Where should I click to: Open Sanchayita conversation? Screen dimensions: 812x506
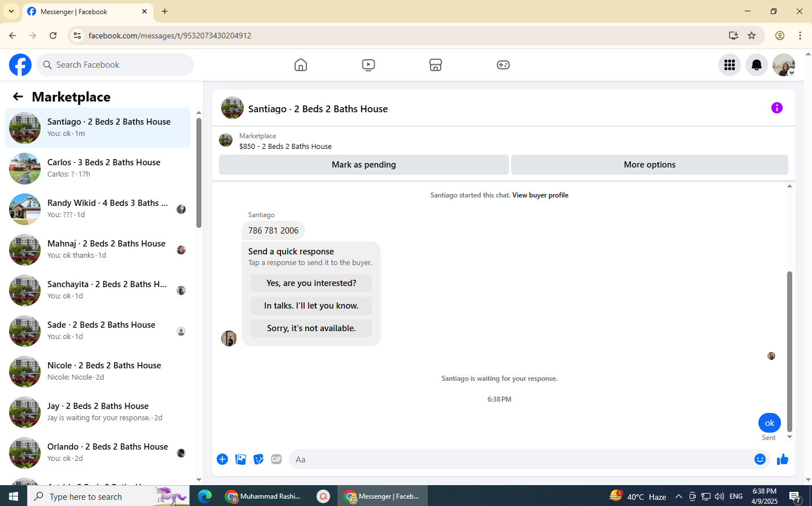coord(97,291)
